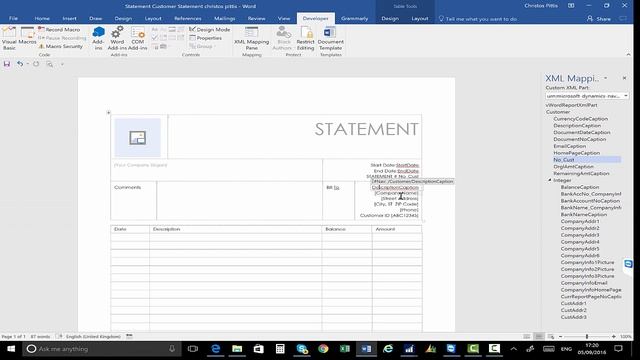
Task: Open Table Tools Layout tab
Action: coord(420,18)
